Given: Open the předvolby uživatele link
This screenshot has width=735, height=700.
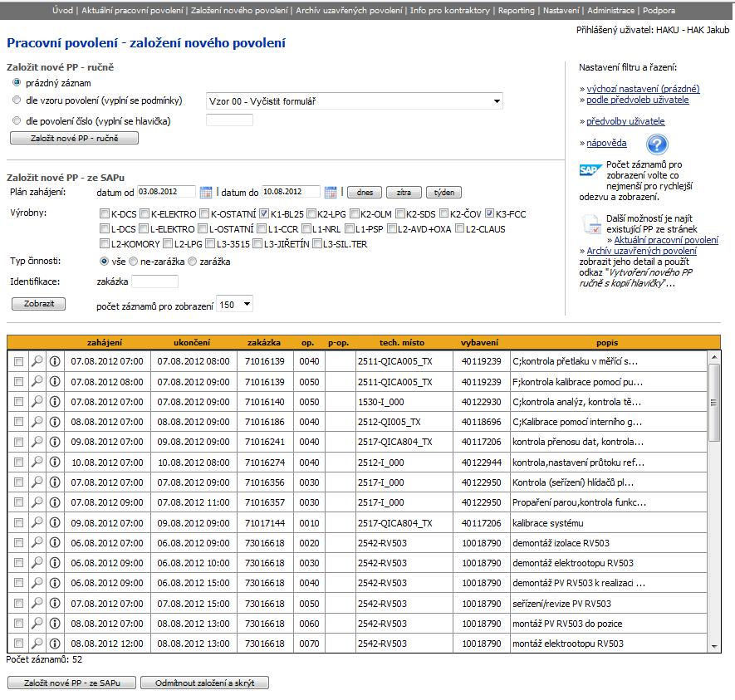Looking at the screenshot, I should point(625,121).
